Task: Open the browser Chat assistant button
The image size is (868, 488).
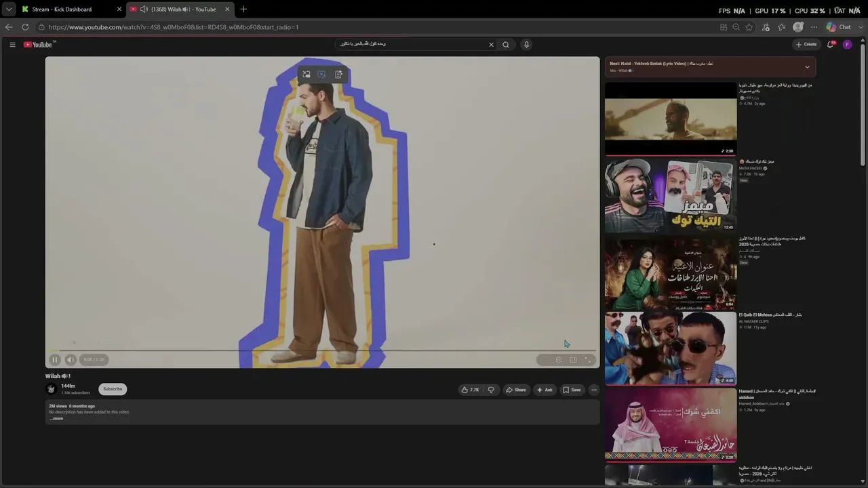Action: (838, 27)
